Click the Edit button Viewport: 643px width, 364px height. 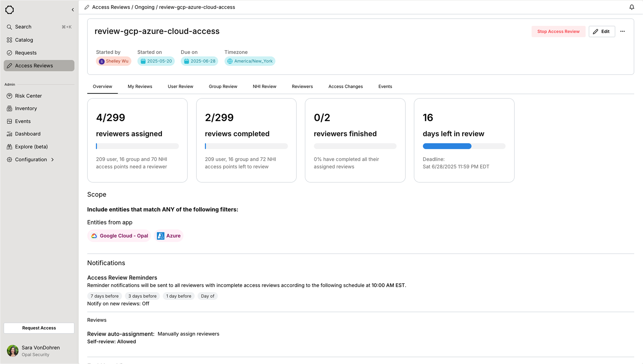point(602,32)
